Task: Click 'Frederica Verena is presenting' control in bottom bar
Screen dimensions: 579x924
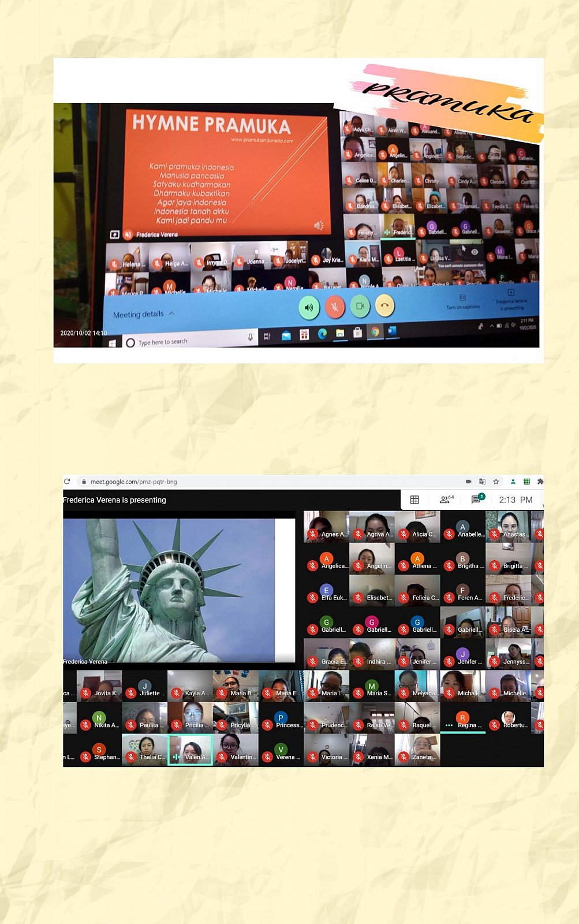Action: click(x=511, y=300)
